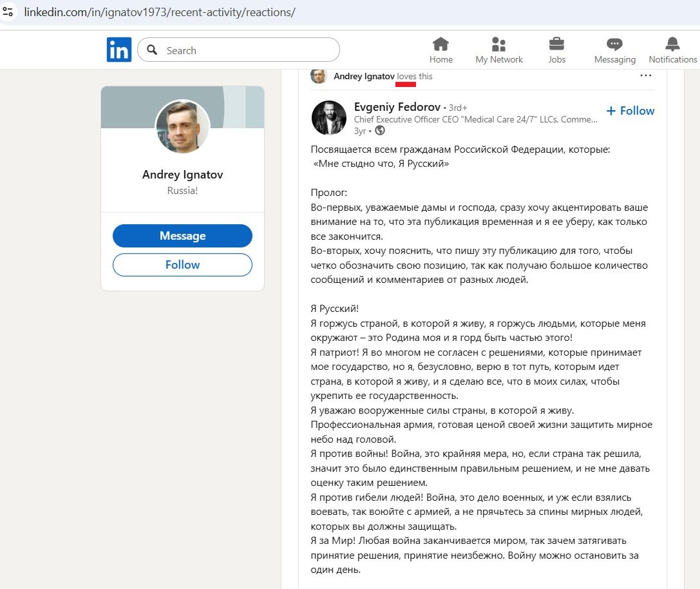This screenshot has width=700, height=589.
Task: Open Evgeniy Fedorov's profile name link
Action: click(x=397, y=107)
